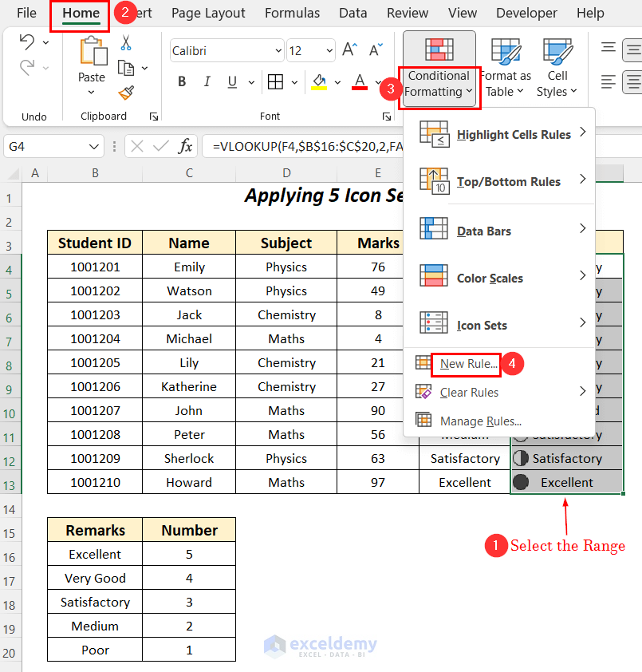The width and height of the screenshot is (642, 672).
Task: Click the Conditional Formatting button
Action: click(x=439, y=69)
